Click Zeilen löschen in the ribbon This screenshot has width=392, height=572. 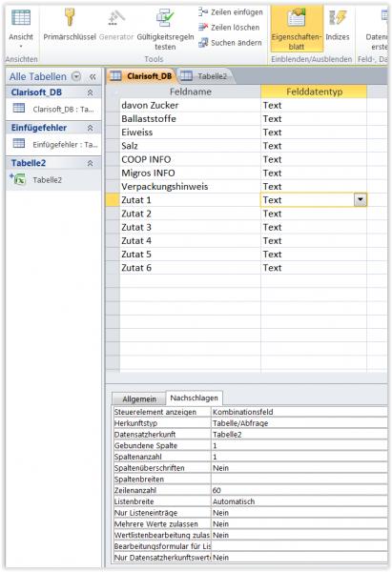tap(229, 28)
